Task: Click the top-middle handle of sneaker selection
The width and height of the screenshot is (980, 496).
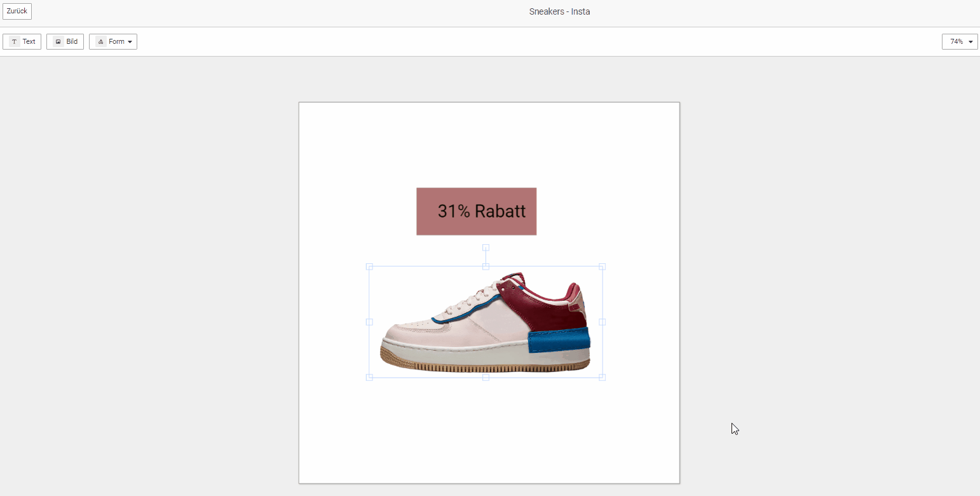Action: [486, 266]
